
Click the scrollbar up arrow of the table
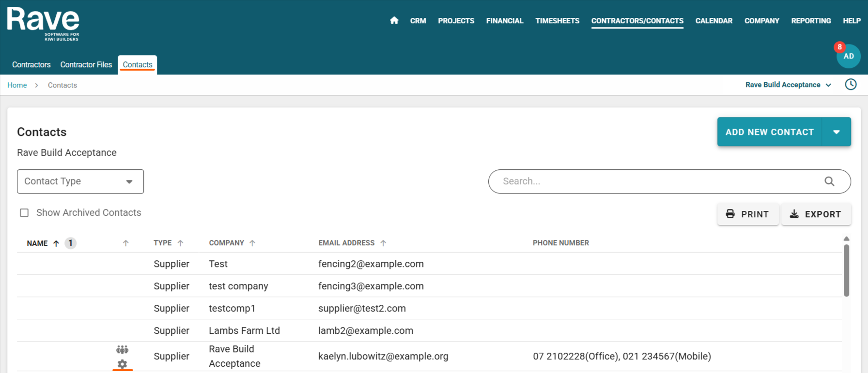click(846, 239)
